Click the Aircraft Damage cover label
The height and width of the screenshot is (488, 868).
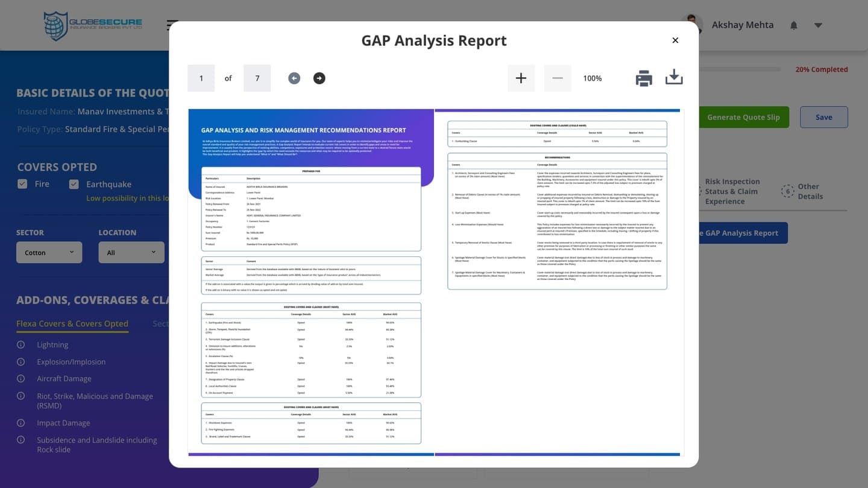[x=64, y=378]
